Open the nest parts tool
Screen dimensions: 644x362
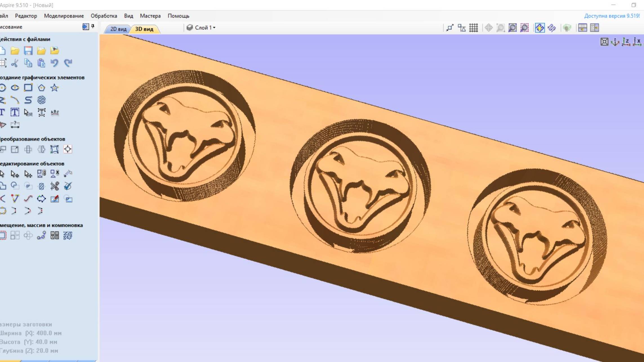click(68, 235)
